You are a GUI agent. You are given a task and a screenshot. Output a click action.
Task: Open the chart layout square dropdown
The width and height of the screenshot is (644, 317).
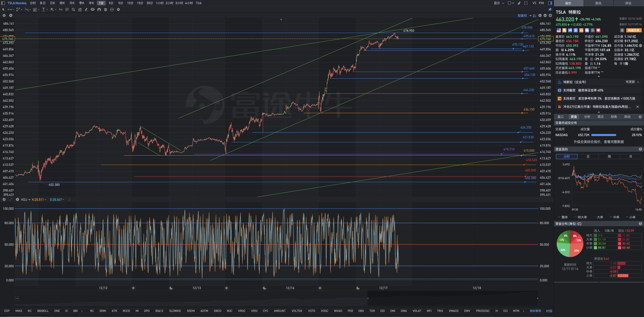pyautogui.click(x=511, y=3)
